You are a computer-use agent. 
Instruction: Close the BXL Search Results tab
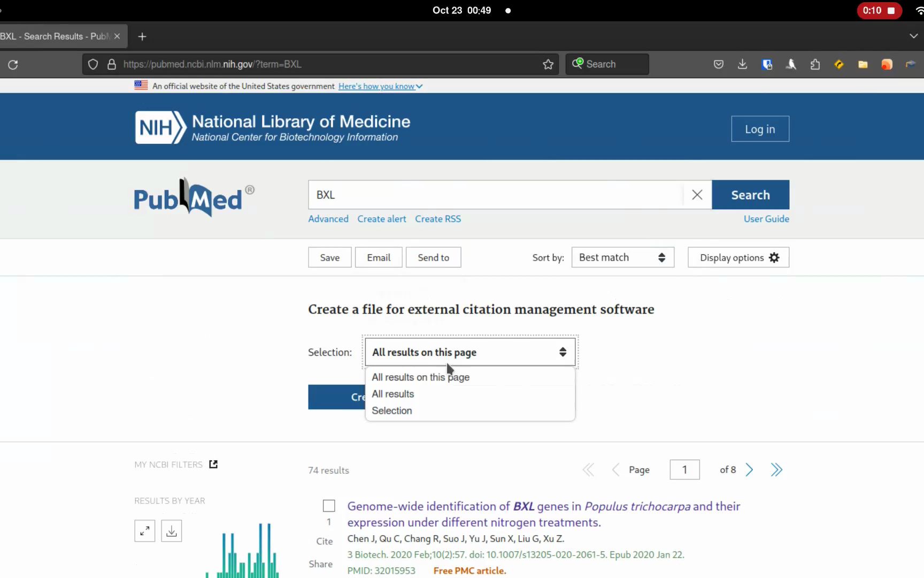[x=117, y=36]
